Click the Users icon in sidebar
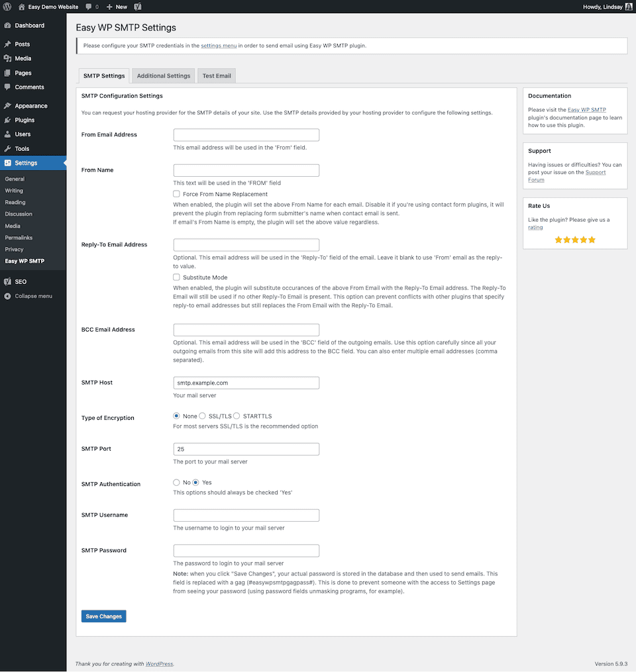Image resolution: width=636 pixels, height=672 pixels. (7, 134)
